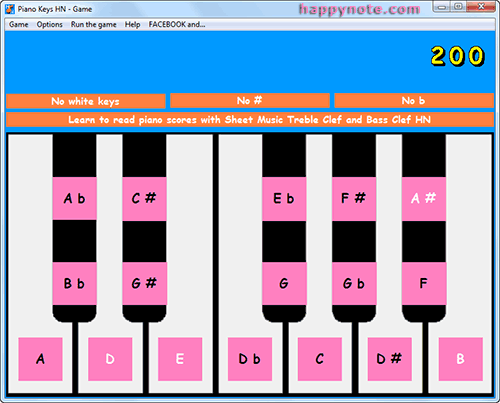Click the Sheet Music Treble Clef banner link

[x=250, y=120]
